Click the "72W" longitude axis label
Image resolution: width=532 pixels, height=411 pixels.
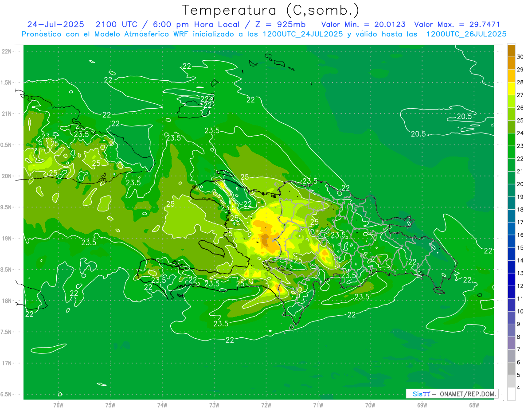click(266, 405)
